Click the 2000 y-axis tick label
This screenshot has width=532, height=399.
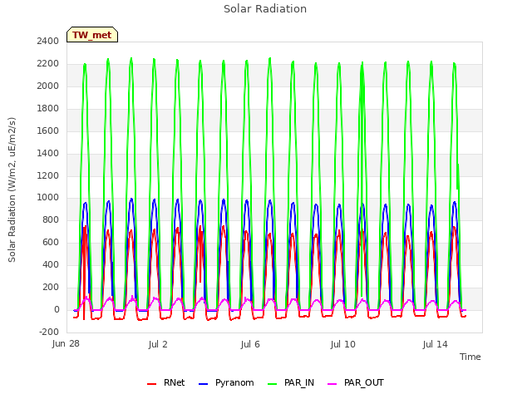[48, 86]
